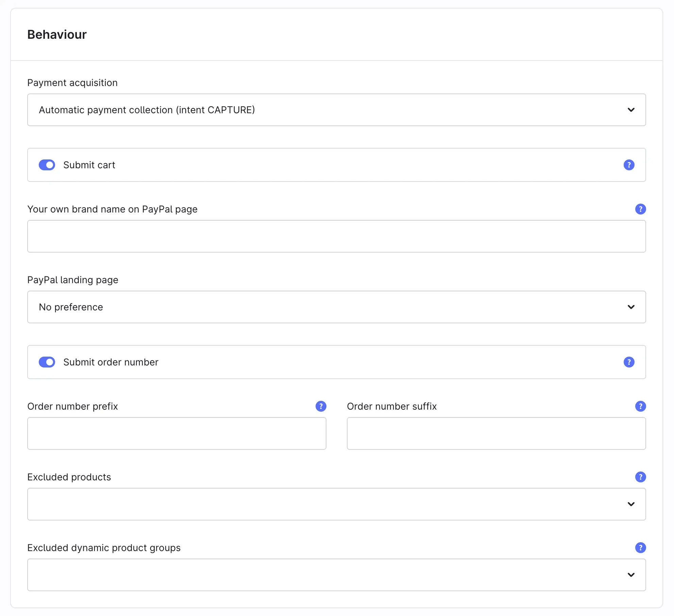674x616 pixels.
Task: Show help for Excluded products
Action: click(640, 477)
